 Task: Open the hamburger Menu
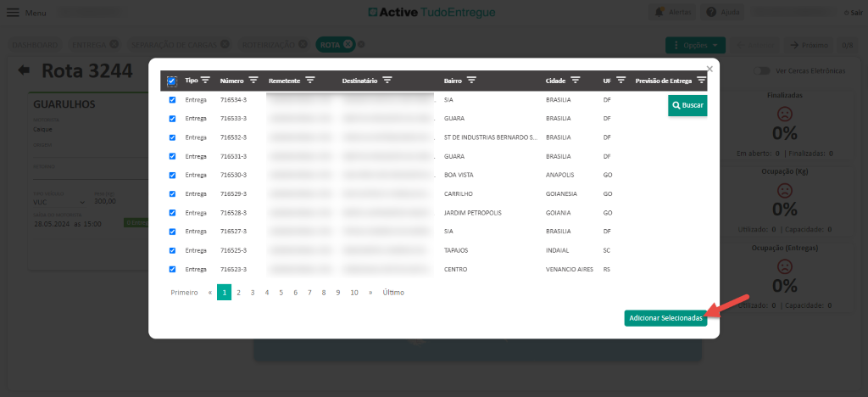pyautogui.click(x=13, y=13)
